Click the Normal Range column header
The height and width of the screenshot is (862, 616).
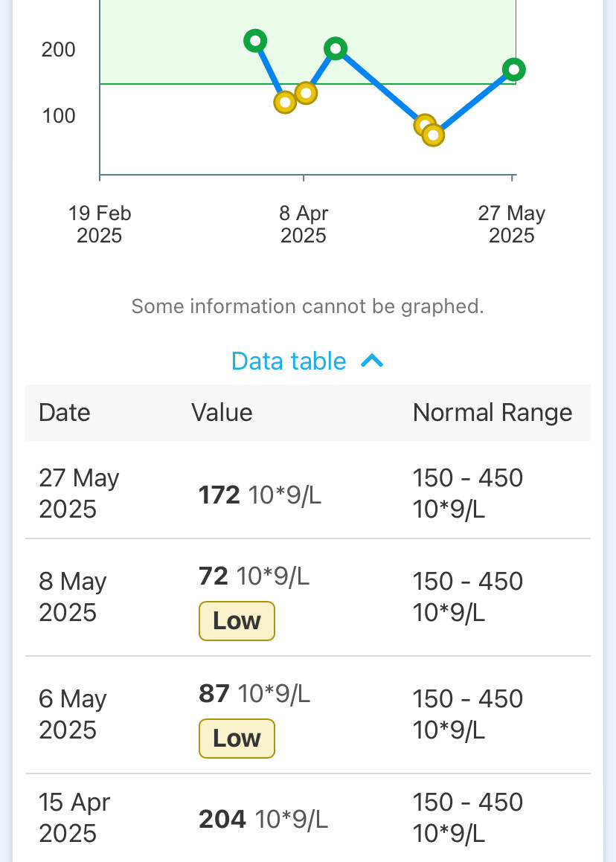coord(493,413)
